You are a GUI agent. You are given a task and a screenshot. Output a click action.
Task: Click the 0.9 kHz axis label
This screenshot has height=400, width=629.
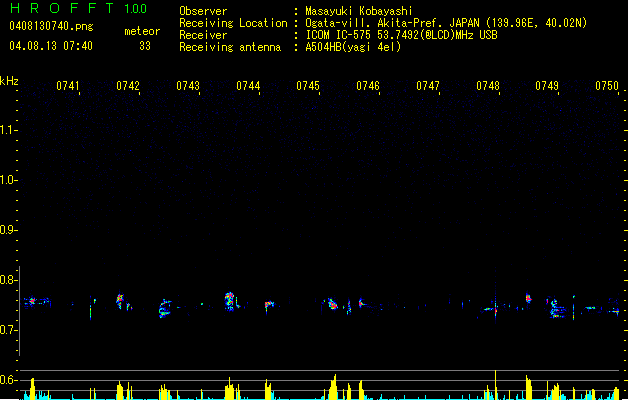point(8,230)
